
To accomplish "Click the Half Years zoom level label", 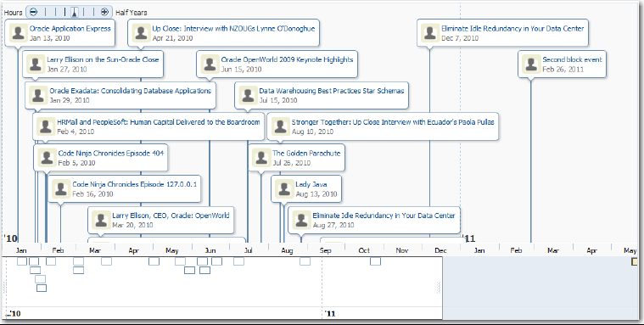I will (131, 13).
